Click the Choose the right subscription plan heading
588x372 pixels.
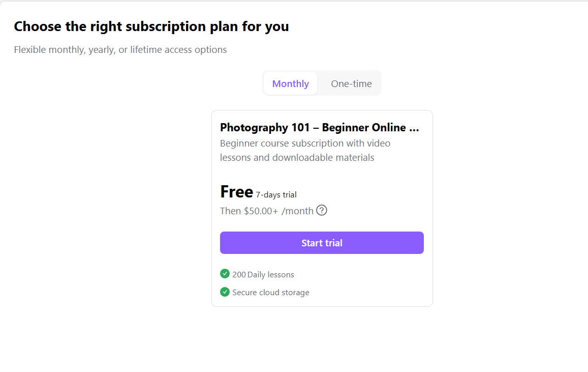point(151,26)
